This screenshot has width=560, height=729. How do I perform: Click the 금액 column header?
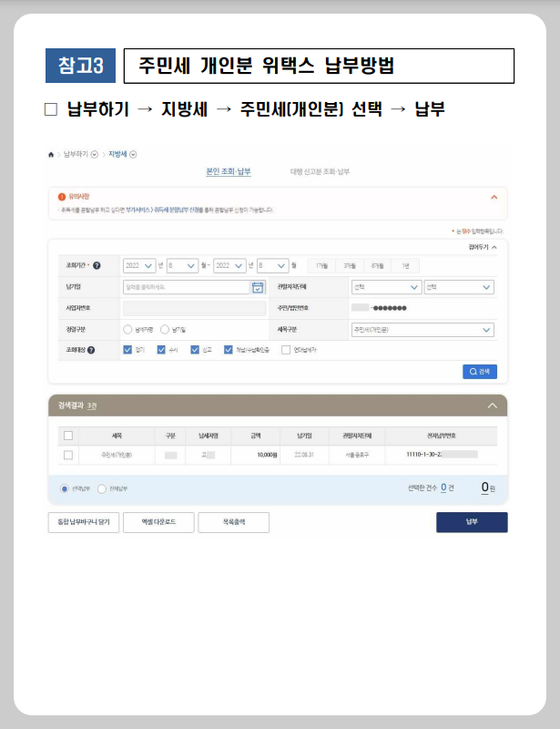256,436
